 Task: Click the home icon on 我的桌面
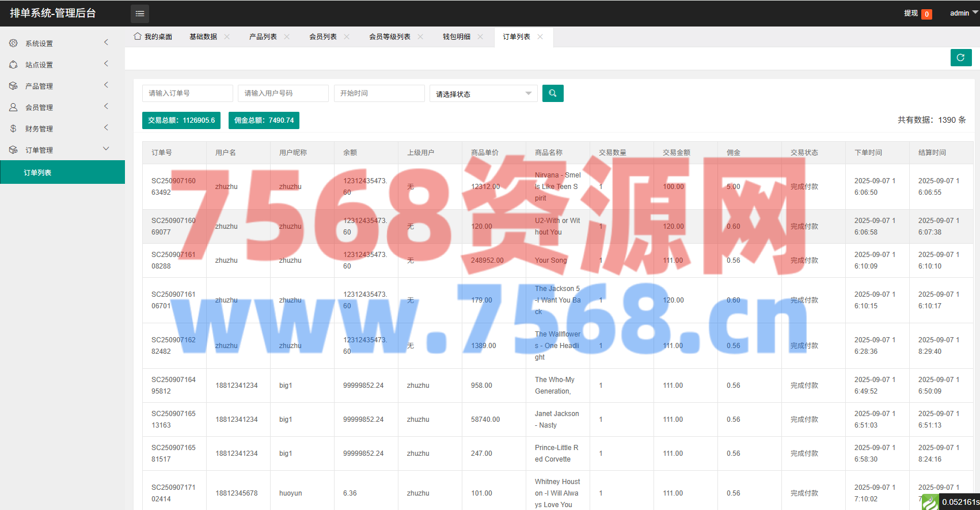[x=138, y=36]
